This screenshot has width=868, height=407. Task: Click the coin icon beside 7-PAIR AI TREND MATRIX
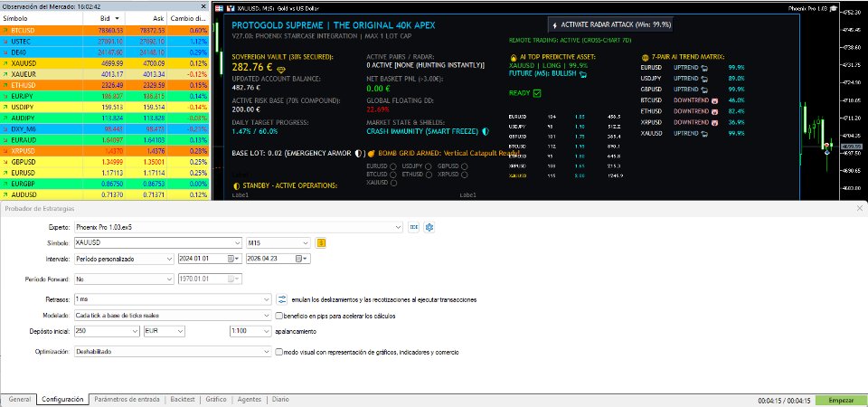pyautogui.click(x=645, y=57)
